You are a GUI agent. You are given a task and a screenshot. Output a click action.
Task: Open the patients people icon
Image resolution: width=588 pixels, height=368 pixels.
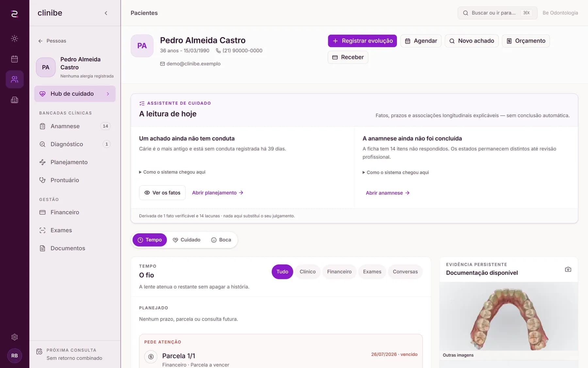(x=14, y=79)
